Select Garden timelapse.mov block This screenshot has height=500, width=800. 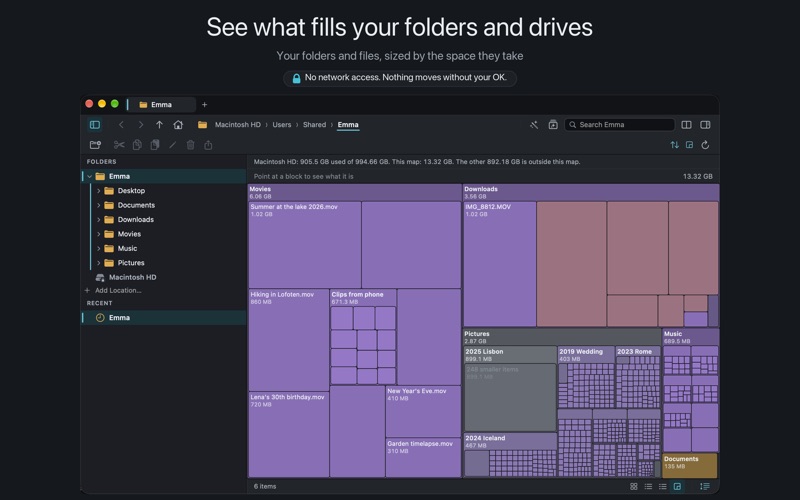click(423, 458)
